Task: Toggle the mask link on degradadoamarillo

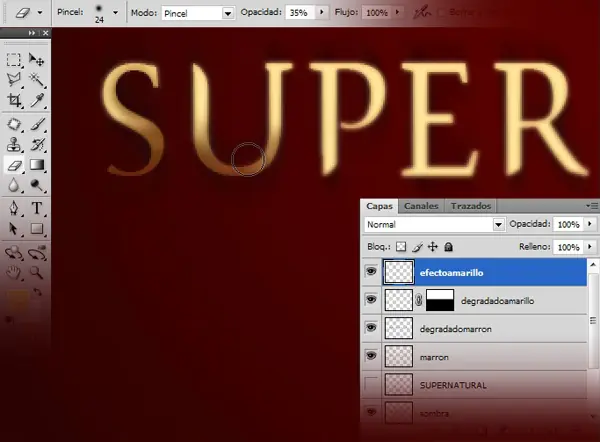Action: pos(419,300)
